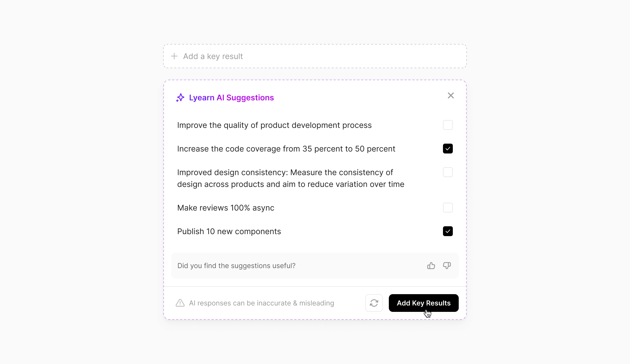
Task: Tick the 'Make reviews 100% async' checkbox
Action: 447,208
